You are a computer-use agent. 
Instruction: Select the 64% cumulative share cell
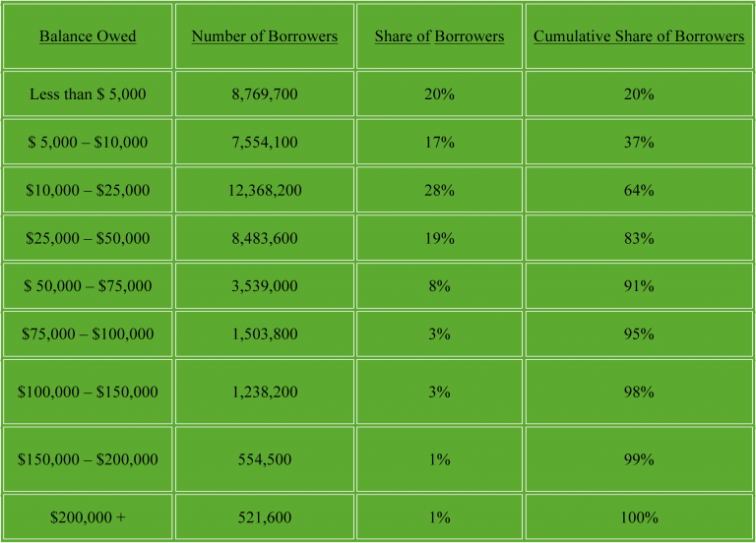click(639, 190)
